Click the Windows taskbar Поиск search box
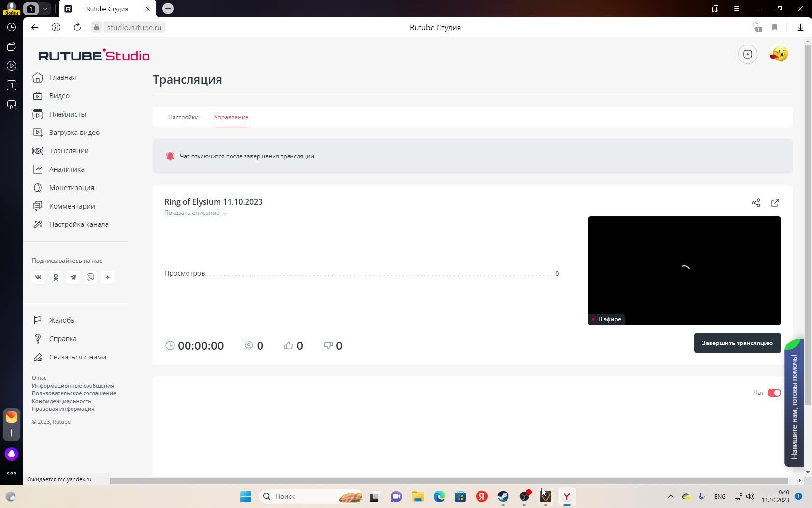 311,496
